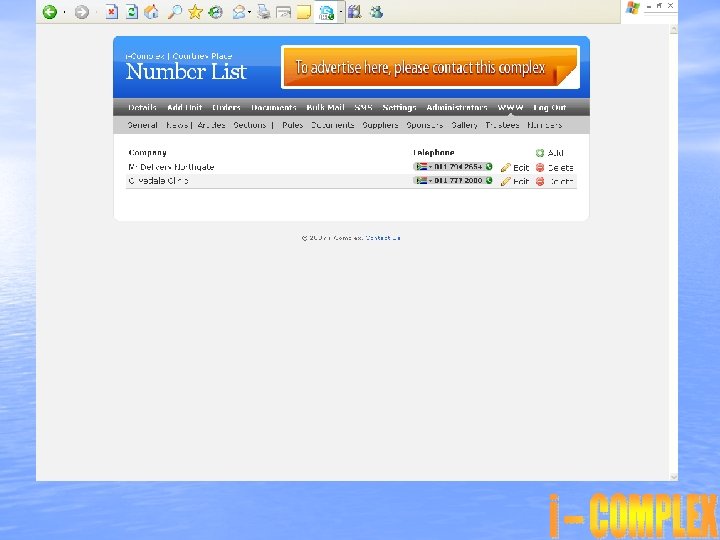Go to Bulk Mail
This screenshot has width=720, height=540.
pos(326,107)
